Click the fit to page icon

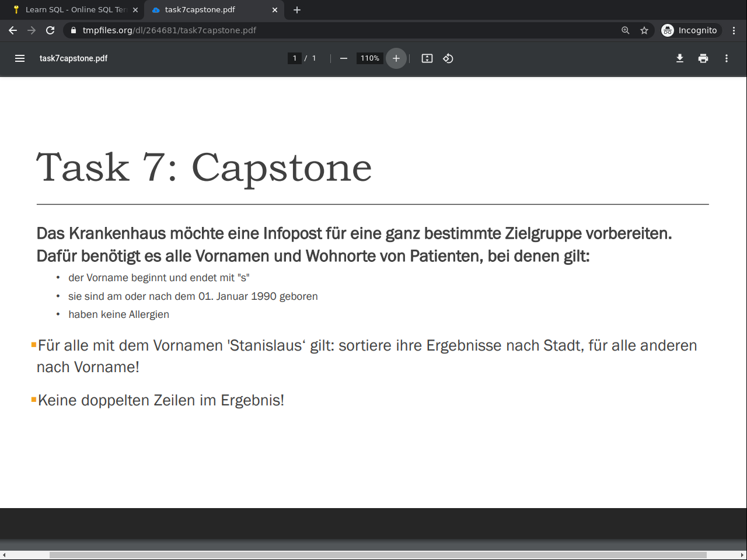427,58
